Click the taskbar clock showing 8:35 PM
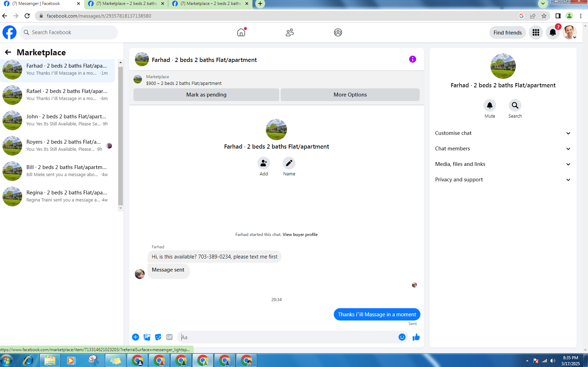Screen dimensions: 588x367 pyautogui.click(x=570, y=361)
